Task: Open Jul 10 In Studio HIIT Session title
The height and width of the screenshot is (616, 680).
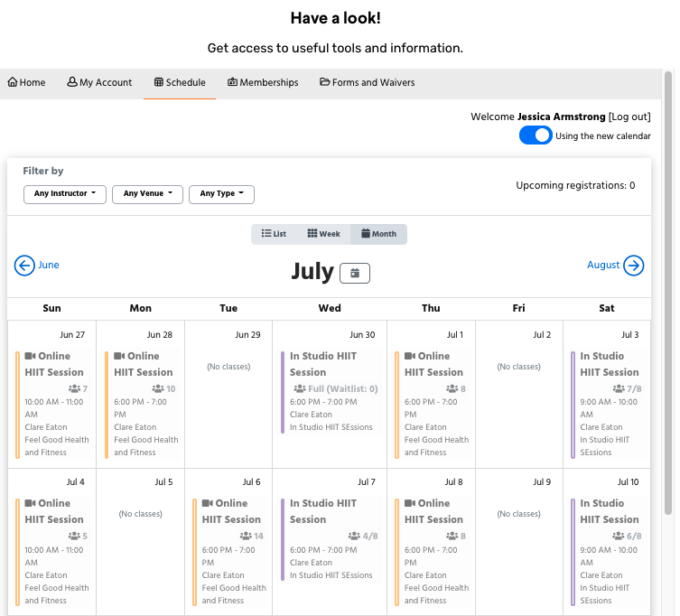Action: pyautogui.click(x=610, y=511)
